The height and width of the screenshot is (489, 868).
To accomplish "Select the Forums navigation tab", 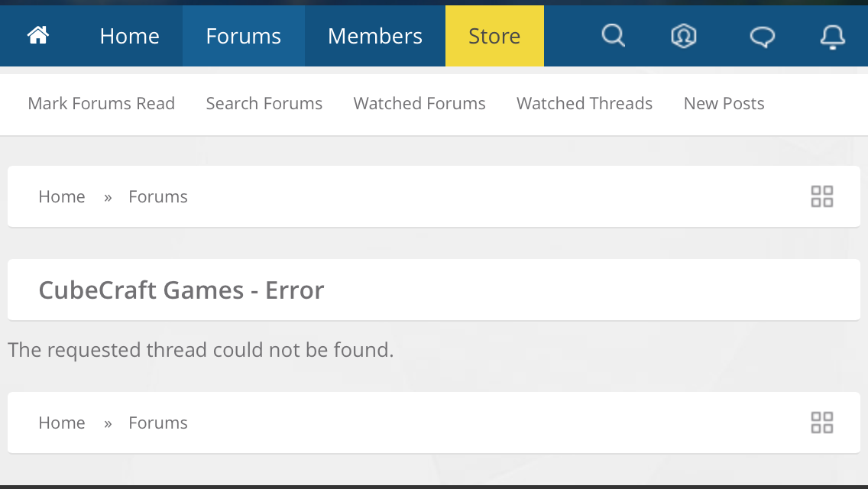I will [244, 36].
